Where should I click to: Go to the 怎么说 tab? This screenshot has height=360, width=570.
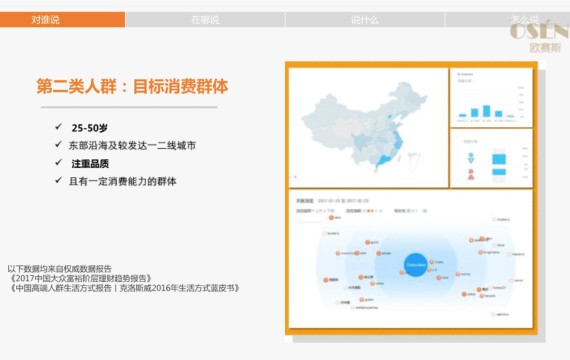click(x=524, y=19)
